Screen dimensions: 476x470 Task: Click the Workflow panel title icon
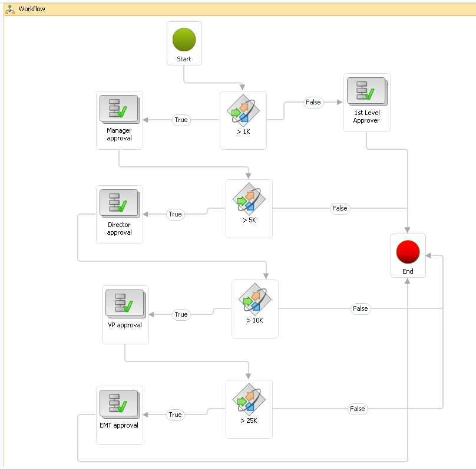pos(10,9)
